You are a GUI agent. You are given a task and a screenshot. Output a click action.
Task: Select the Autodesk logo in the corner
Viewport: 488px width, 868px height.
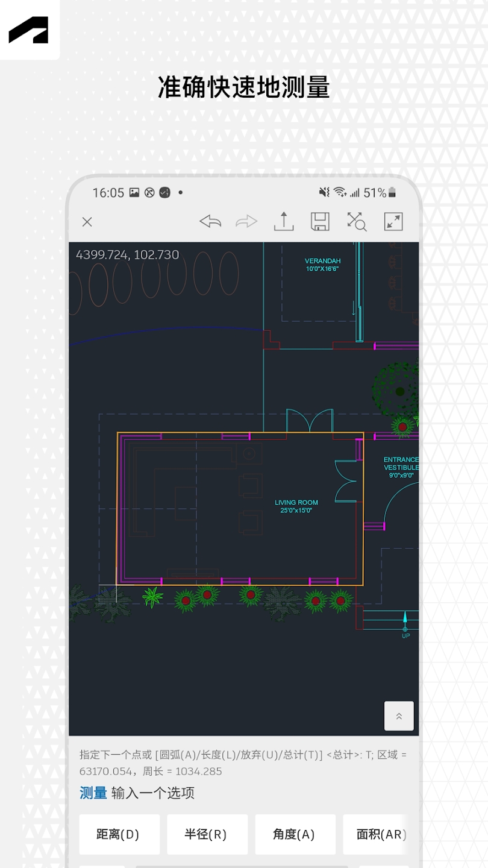point(30,30)
